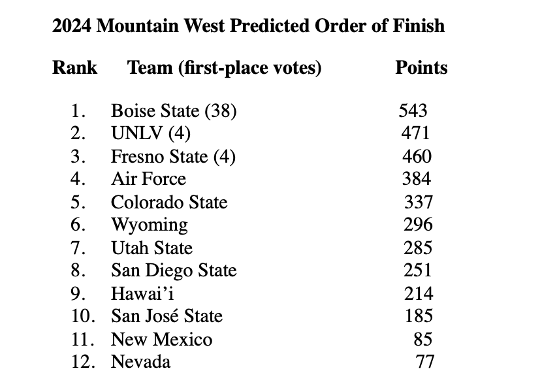Select the UNLV (4) team entry
542x392 pixels.
pos(151,134)
